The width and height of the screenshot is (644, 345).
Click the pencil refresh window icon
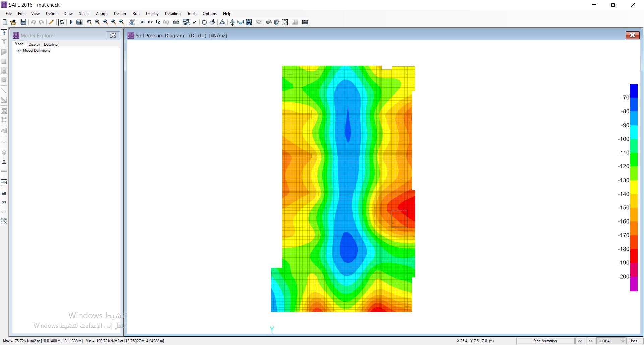51,22
